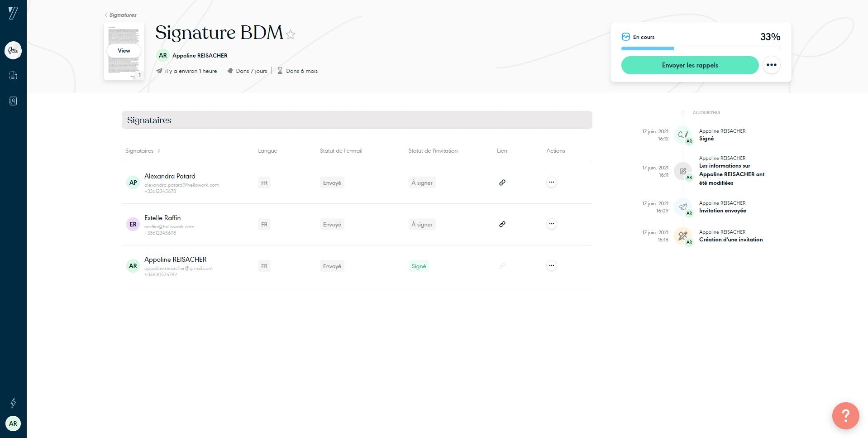Go back to Signatures list
The height and width of the screenshot is (438, 868).
[121, 15]
